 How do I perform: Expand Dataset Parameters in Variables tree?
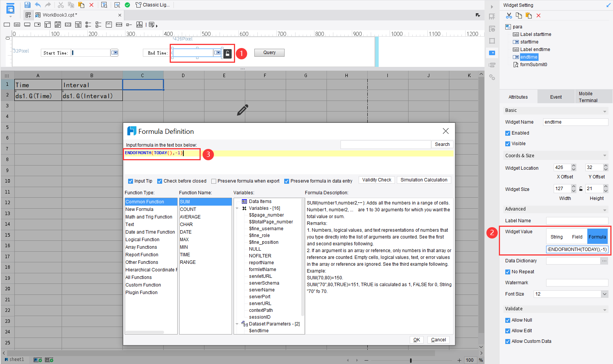(237, 324)
